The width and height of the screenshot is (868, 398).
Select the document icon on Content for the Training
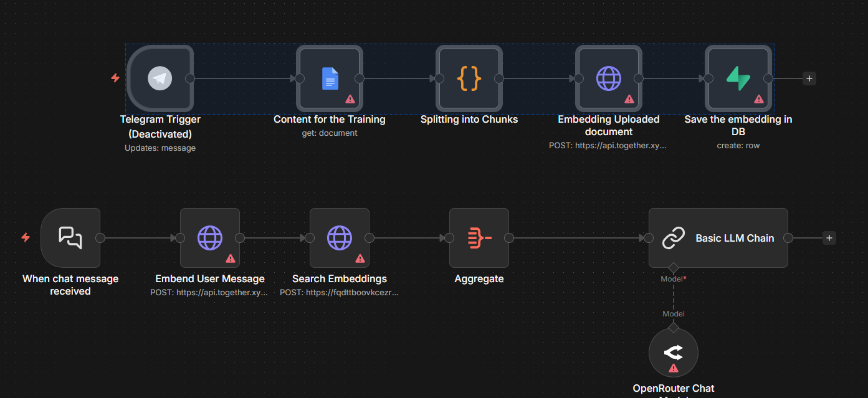330,78
